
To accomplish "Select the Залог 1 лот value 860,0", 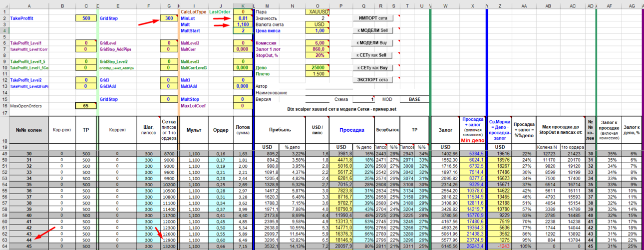I will tap(318, 49).
